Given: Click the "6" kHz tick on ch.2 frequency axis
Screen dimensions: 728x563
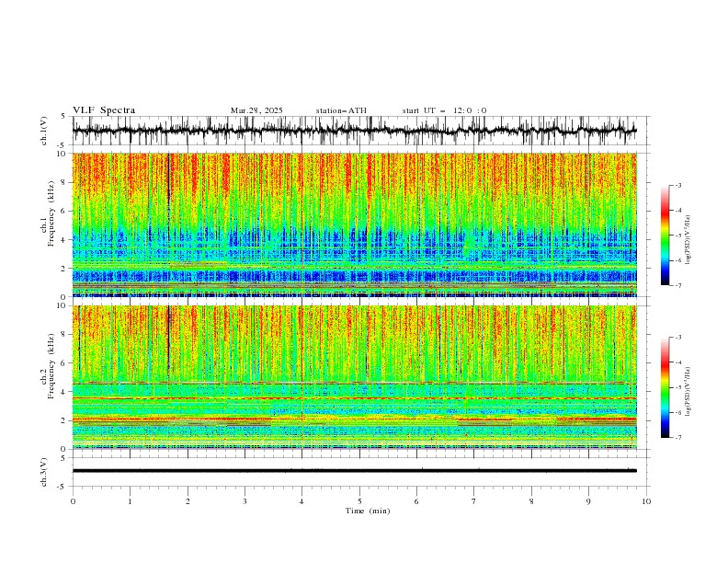Looking at the screenshot, I should coord(65,363).
